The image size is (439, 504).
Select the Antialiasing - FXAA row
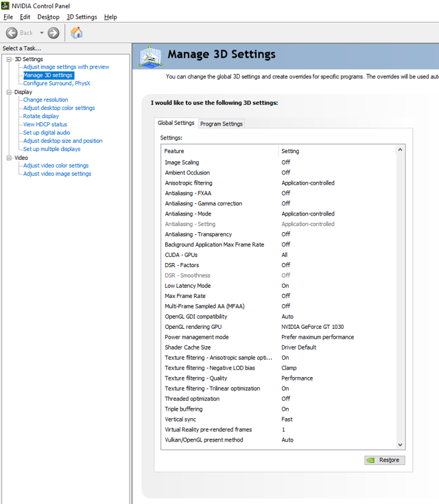pos(278,193)
